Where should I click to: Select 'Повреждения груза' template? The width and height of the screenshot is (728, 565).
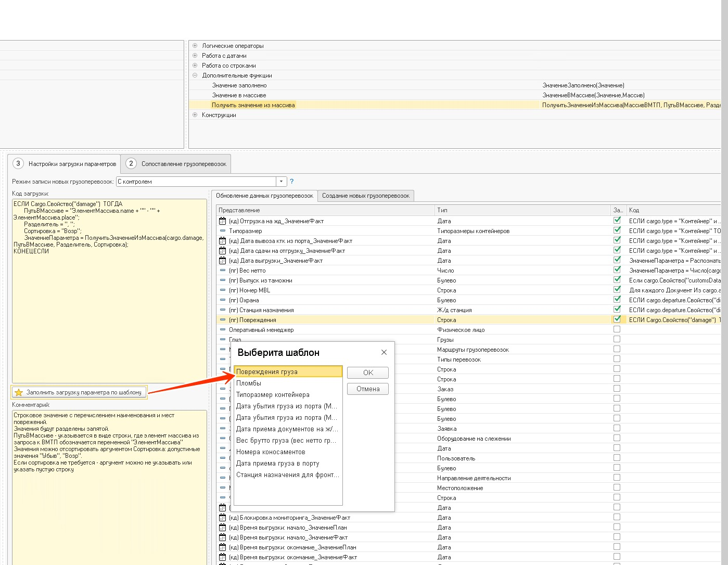coord(288,372)
